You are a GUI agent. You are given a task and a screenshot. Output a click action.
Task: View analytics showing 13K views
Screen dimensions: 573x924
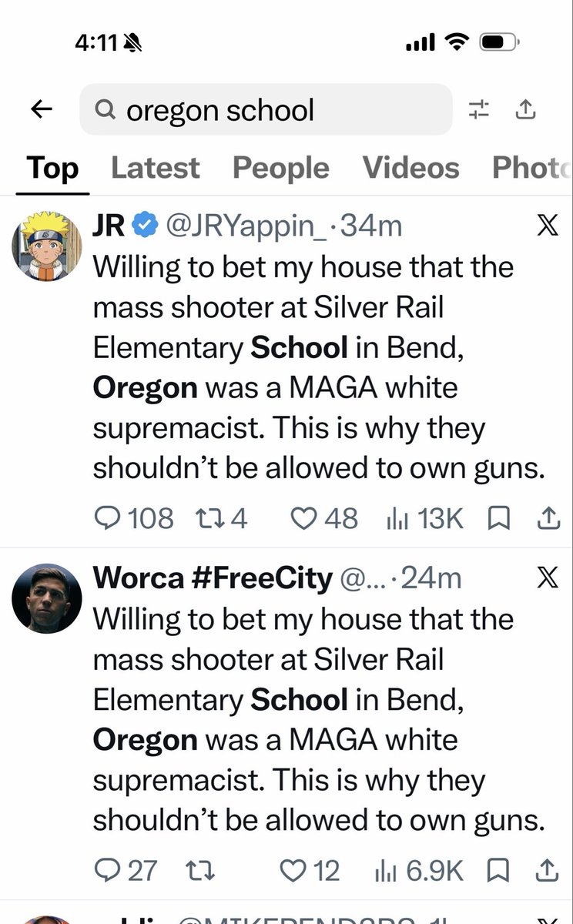[x=425, y=518]
